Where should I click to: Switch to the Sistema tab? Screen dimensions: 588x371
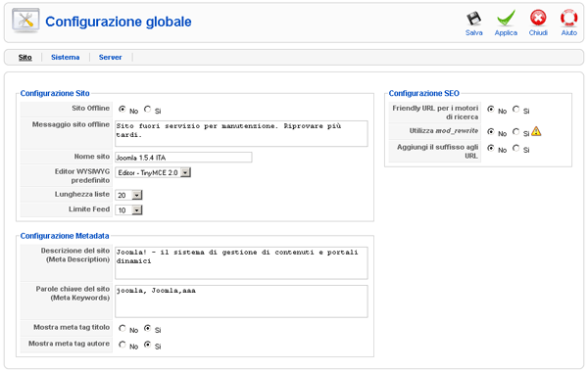click(66, 58)
